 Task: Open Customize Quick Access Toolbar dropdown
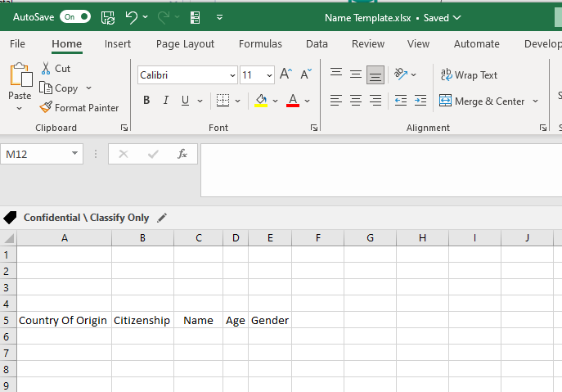(x=219, y=17)
